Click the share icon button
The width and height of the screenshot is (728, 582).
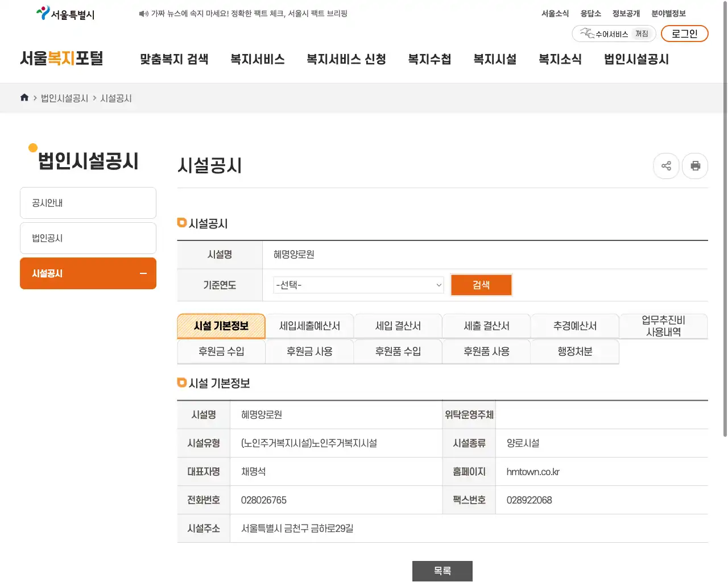[666, 166]
